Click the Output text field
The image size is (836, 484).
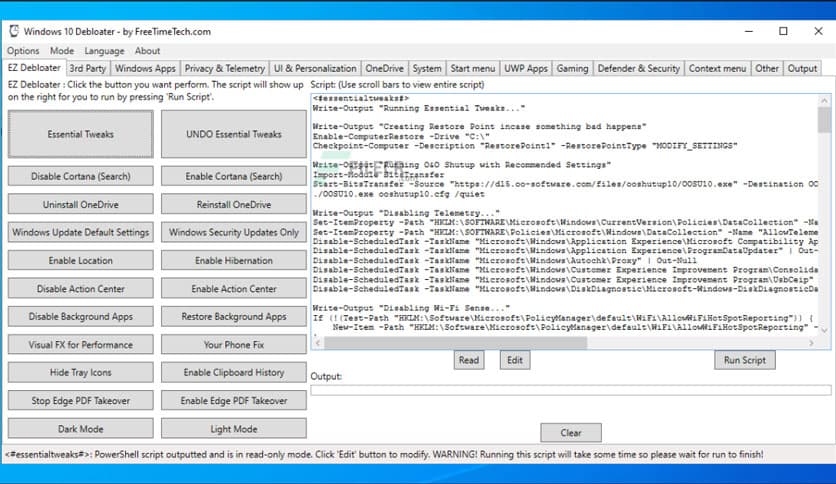(570, 390)
